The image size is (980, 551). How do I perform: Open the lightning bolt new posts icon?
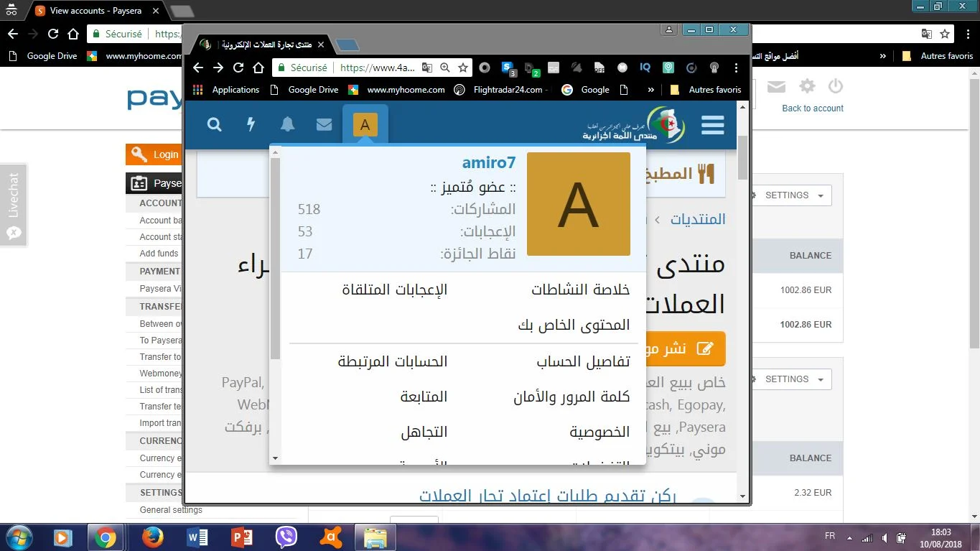251,124
